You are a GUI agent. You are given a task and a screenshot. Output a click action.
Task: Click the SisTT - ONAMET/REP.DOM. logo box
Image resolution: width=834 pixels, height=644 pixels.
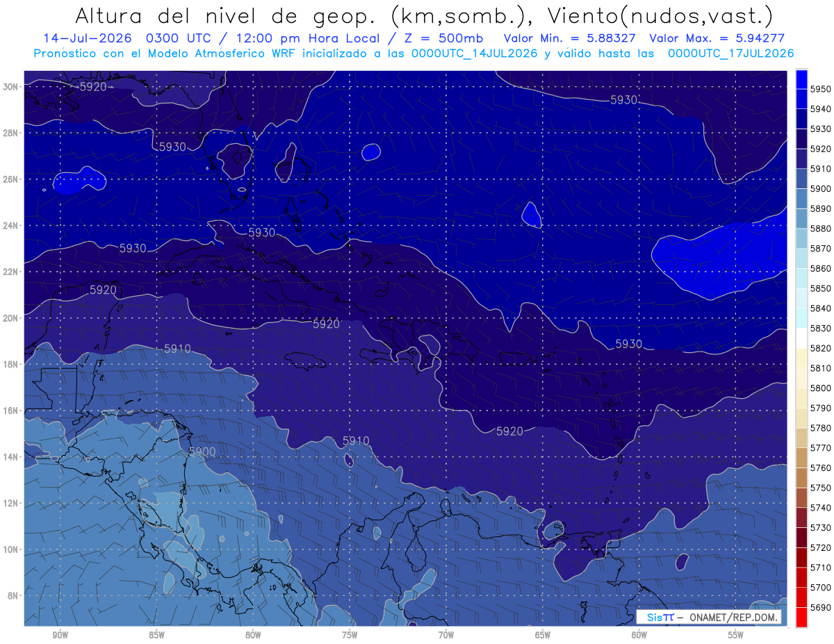(709, 617)
